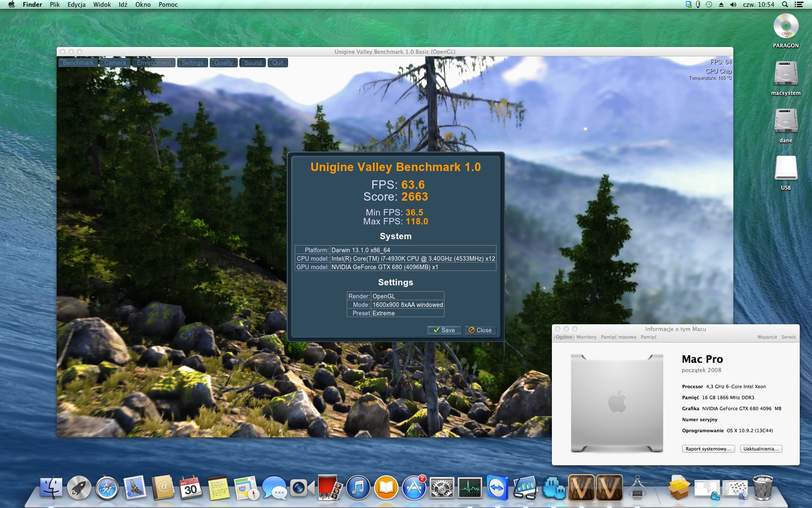Open Notification Center list icon
812x508 pixels.
[x=798, y=5]
